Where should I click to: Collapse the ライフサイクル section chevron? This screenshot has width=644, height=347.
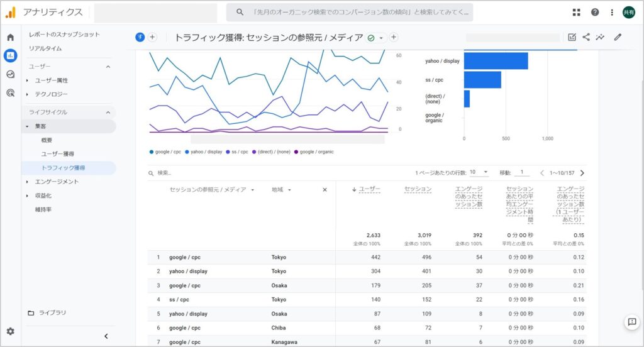pos(108,112)
